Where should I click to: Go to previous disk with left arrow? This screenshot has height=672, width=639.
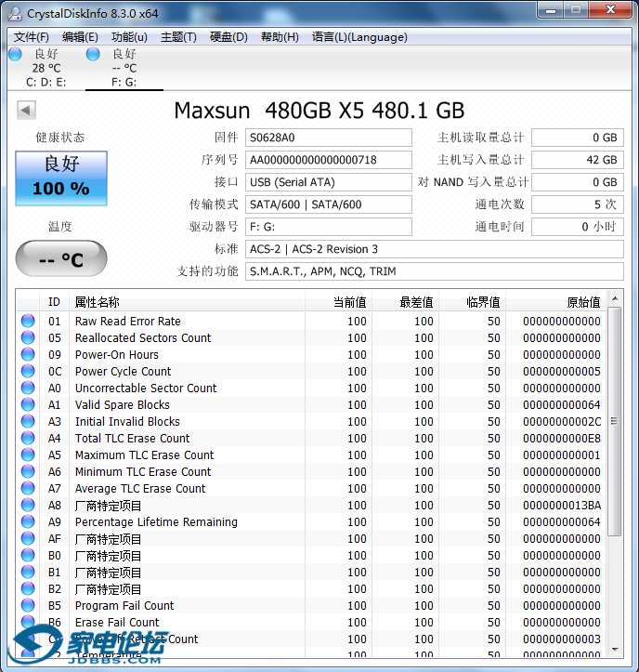[26, 111]
